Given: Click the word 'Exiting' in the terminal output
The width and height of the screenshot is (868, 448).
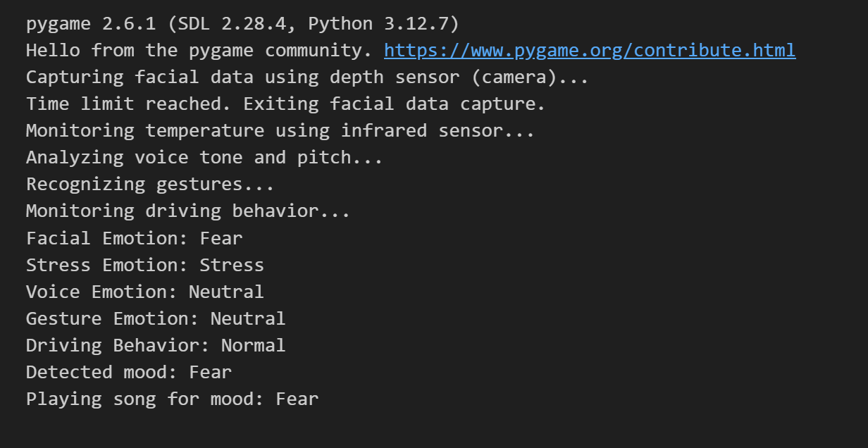Looking at the screenshot, I should point(280,104).
